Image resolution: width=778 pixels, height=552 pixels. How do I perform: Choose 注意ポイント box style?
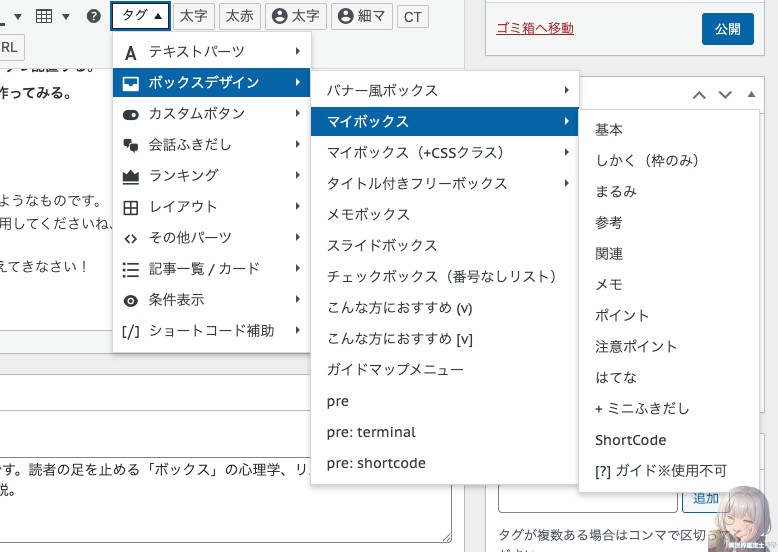coord(636,346)
